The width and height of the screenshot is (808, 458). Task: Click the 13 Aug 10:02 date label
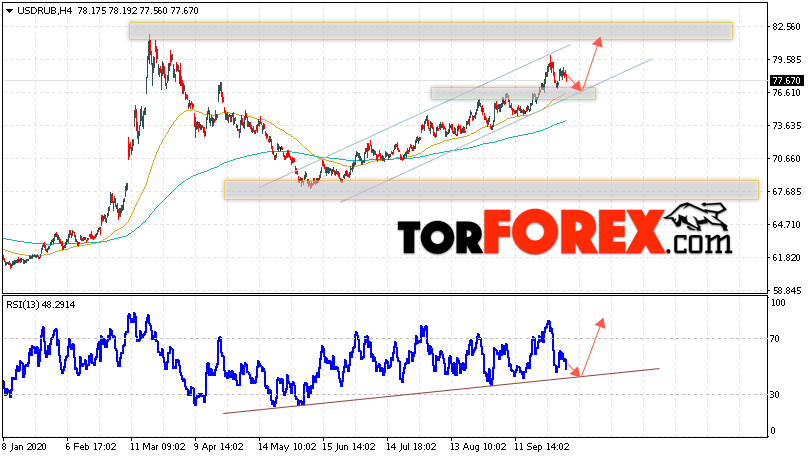coord(479,447)
